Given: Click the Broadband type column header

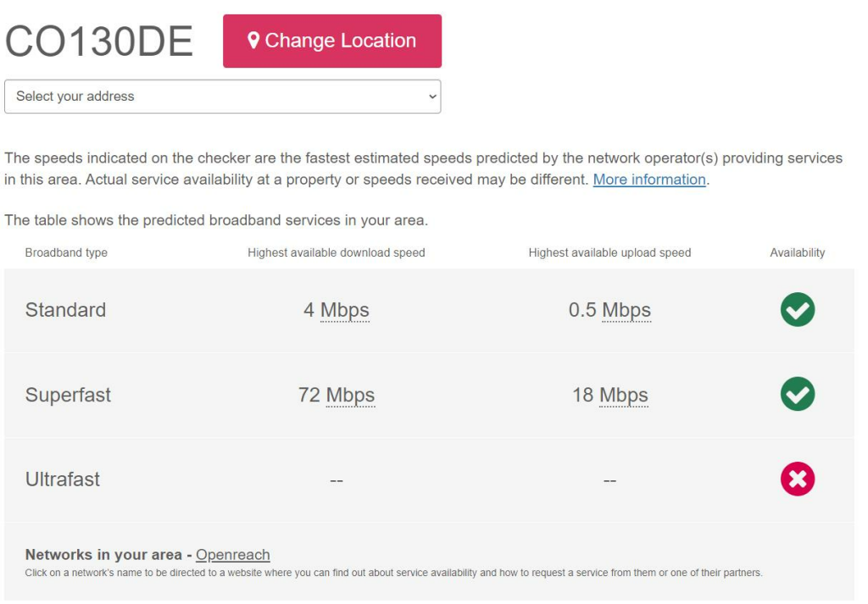Looking at the screenshot, I should (66, 252).
